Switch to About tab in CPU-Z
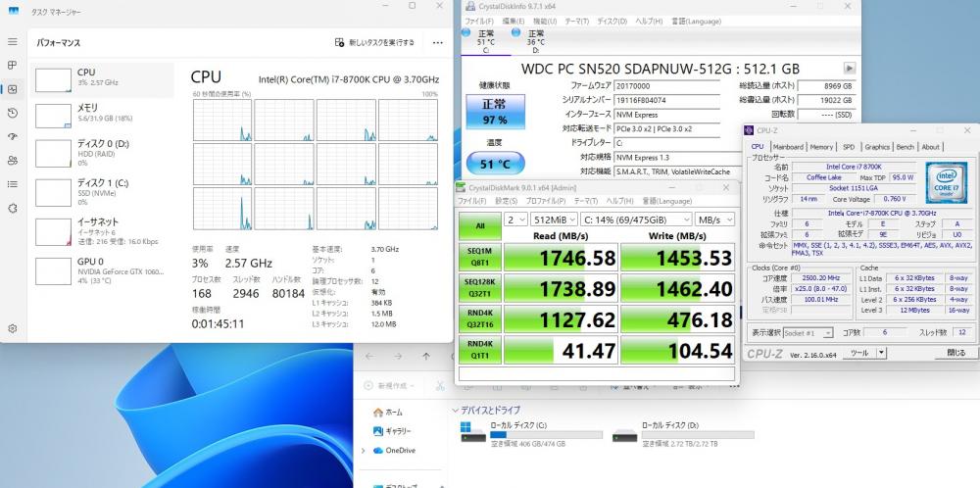Viewport: 980px width, 488px height. 930,147
